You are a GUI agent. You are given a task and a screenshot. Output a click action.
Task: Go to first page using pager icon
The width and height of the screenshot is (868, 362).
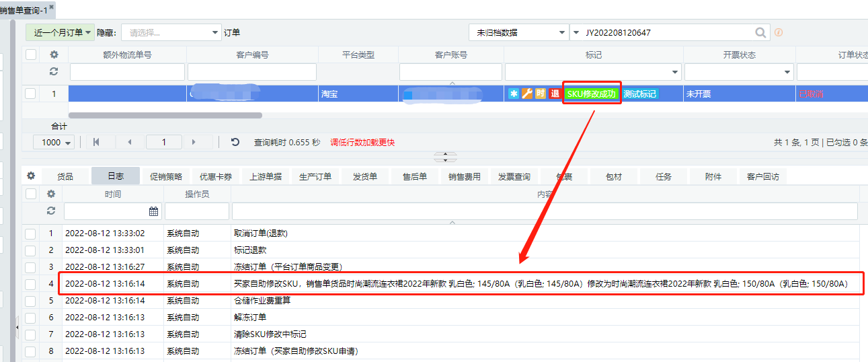(x=96, y=142)
